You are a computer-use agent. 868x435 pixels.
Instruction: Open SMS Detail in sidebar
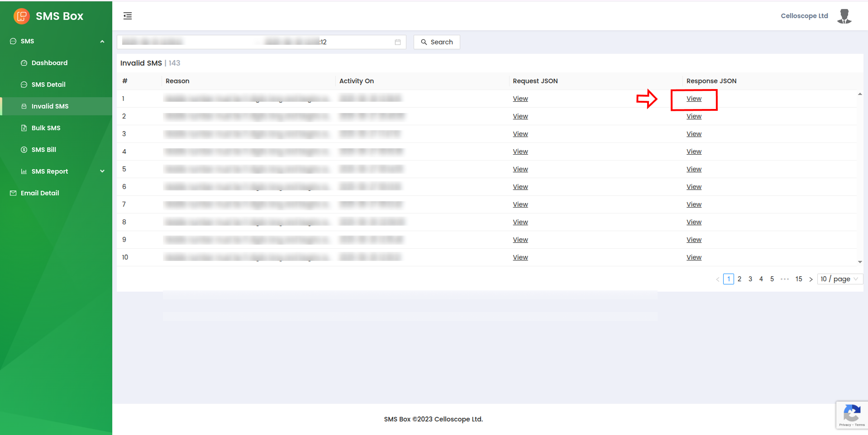pos(48,85)
